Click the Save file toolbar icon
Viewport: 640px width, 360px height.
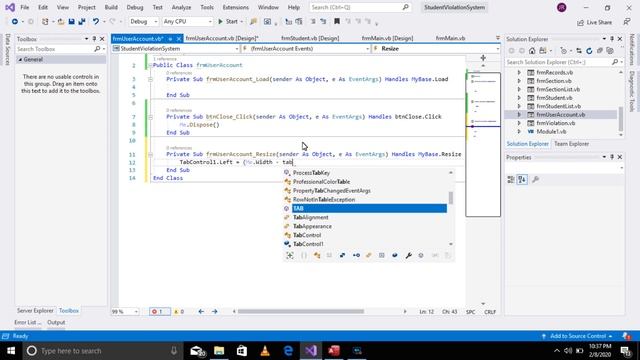(71, 22)
